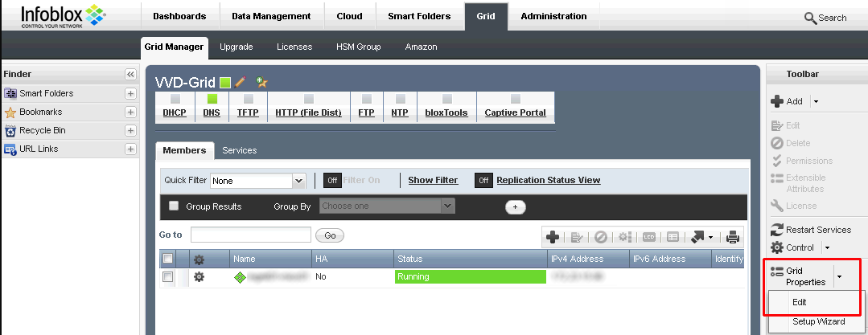Click the DNS green service status icon
The width and height of the screenshot is (868, 335).
(x=212, y=99)
